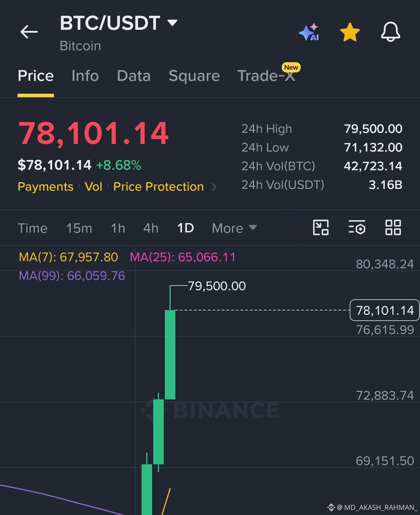Select the 1D chart interval
The width and height of the screenshot is (420, 515).
185,228
